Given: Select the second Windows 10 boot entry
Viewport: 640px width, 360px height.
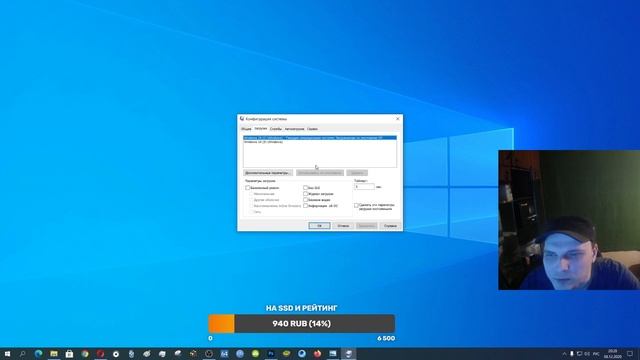Looking at the screenshot, I should [320, 142].
